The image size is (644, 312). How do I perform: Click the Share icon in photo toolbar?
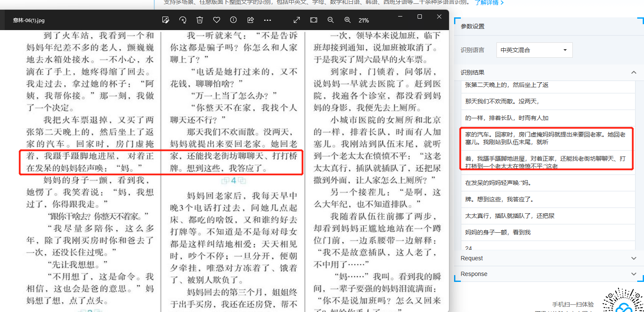pos(250,20)
